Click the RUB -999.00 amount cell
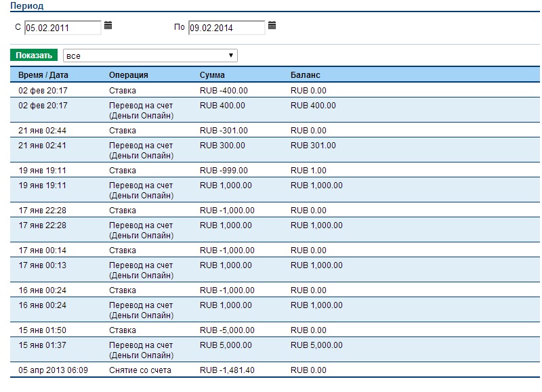The height and width of the screenshot is (392, 542). (x=224, y=171)
